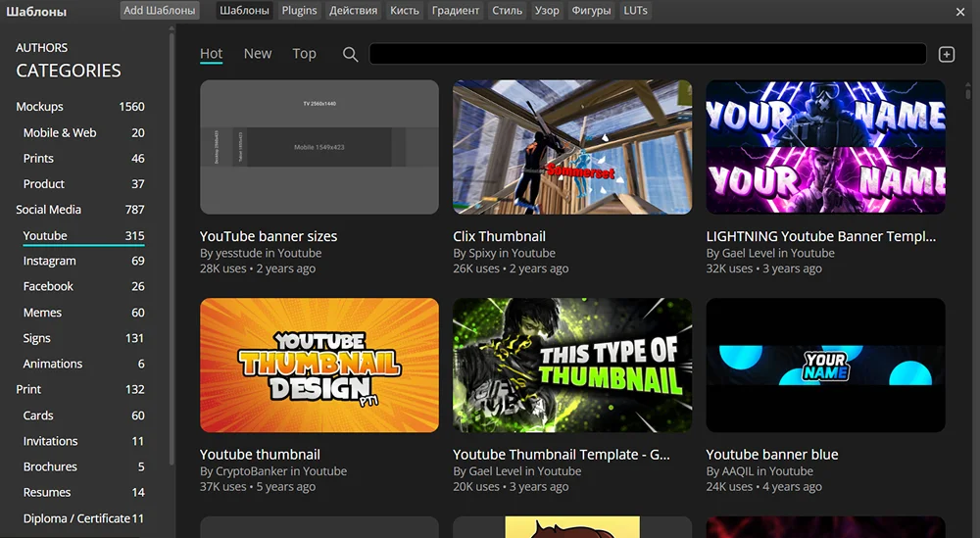
Task: Open the Градиент section
Action: 456,11
